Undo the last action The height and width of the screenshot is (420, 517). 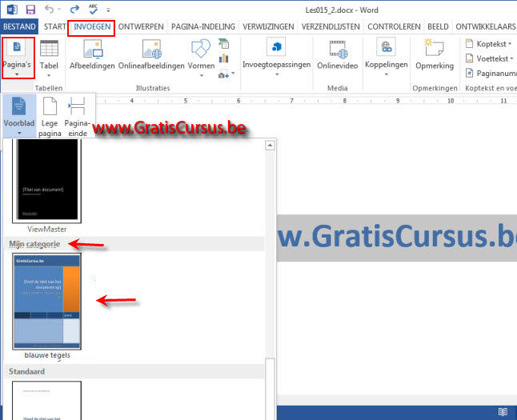tap(49, 10)
